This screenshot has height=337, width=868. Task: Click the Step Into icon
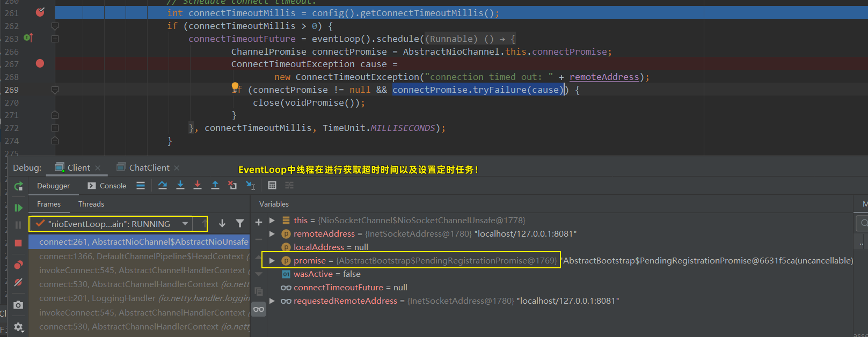[180, 185]
